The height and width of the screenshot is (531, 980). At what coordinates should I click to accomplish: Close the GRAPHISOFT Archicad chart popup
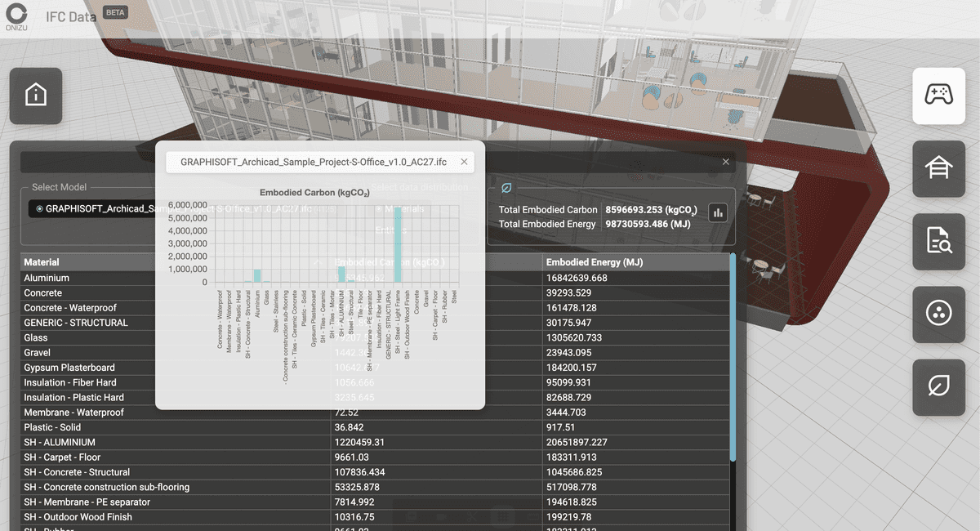(x=463, y=162)
